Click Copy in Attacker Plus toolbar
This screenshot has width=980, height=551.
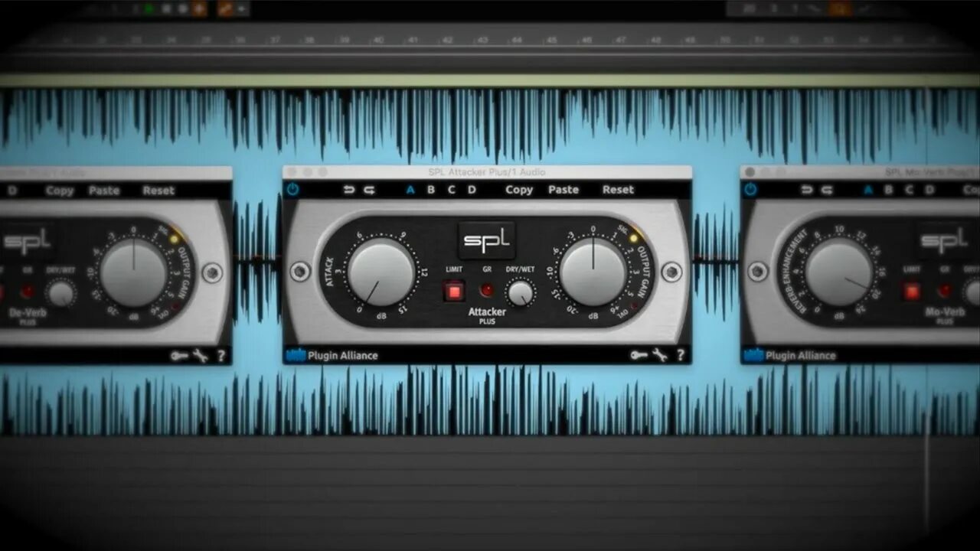tap(519, 190)
